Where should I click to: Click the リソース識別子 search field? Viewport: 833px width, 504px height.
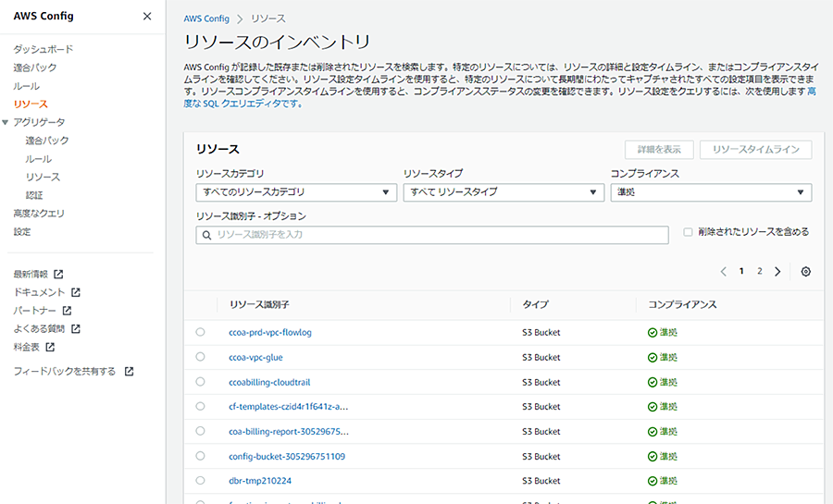click(432, 235)
